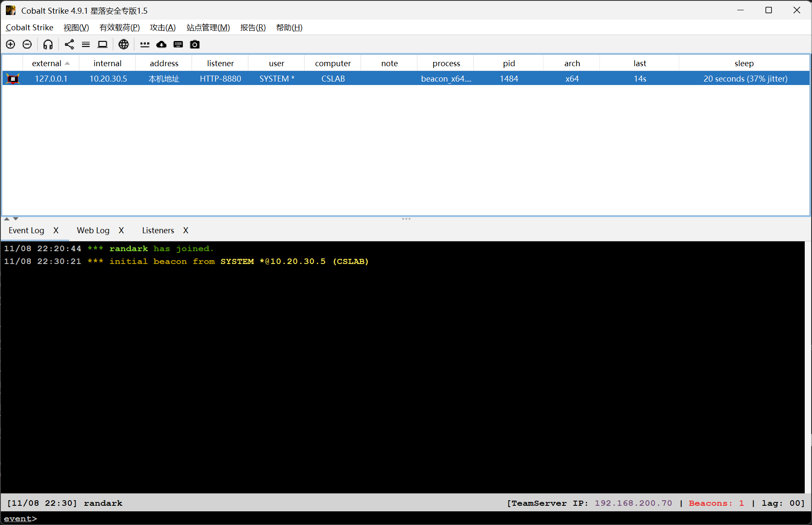Open credentials using the asterisks icon
This screenshot has width=812, height=525.
click(145, 44)
